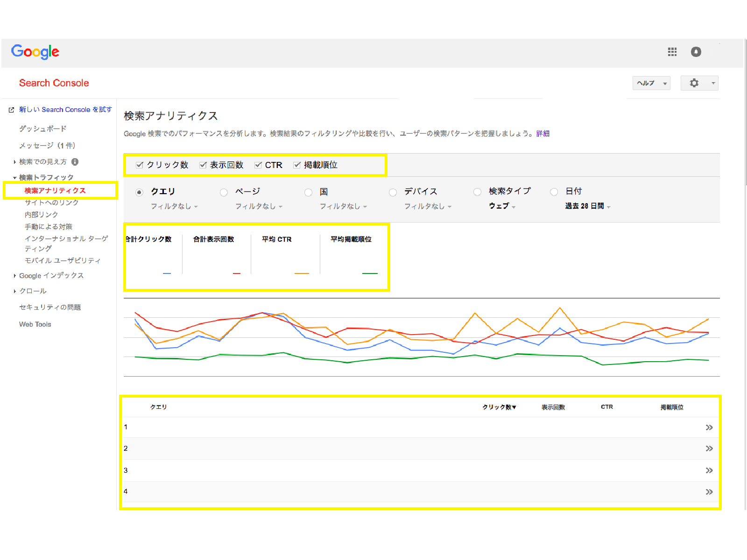Image resolution: width=747 pixels, height=560 pixels.
Task: Click 新しい Search Console を試す link
Action: coord(65,110)
